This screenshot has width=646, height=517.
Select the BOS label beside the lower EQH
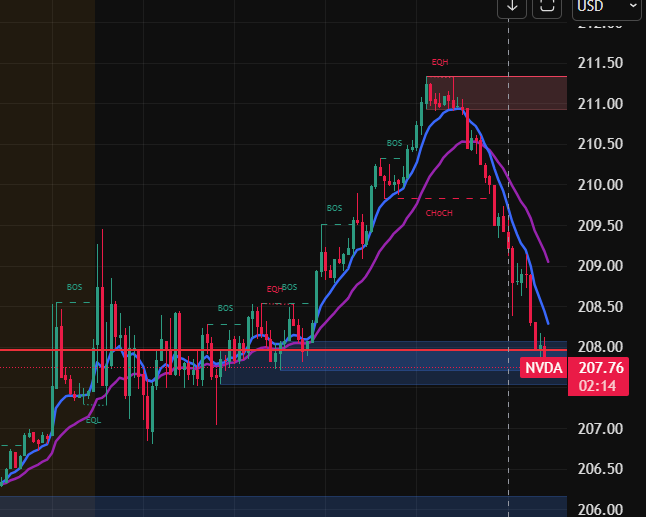290,287
